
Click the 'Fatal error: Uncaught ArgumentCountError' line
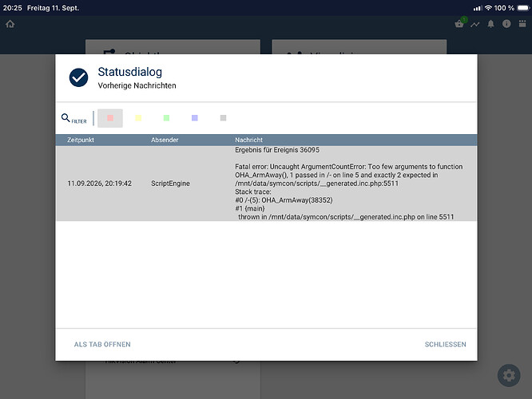349,167
